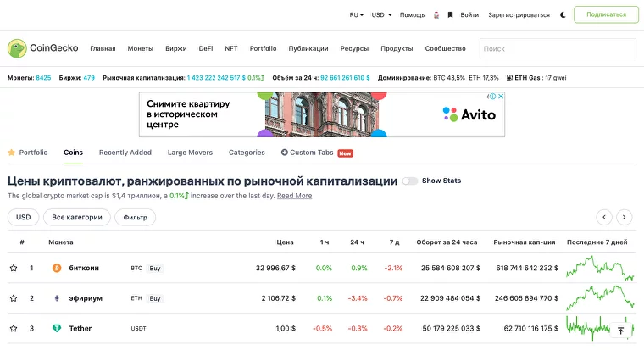644x350 pixels.
Task: Click the candy jar icon beside Помощь
Action: pyautogui.click(x=436, y=15)
